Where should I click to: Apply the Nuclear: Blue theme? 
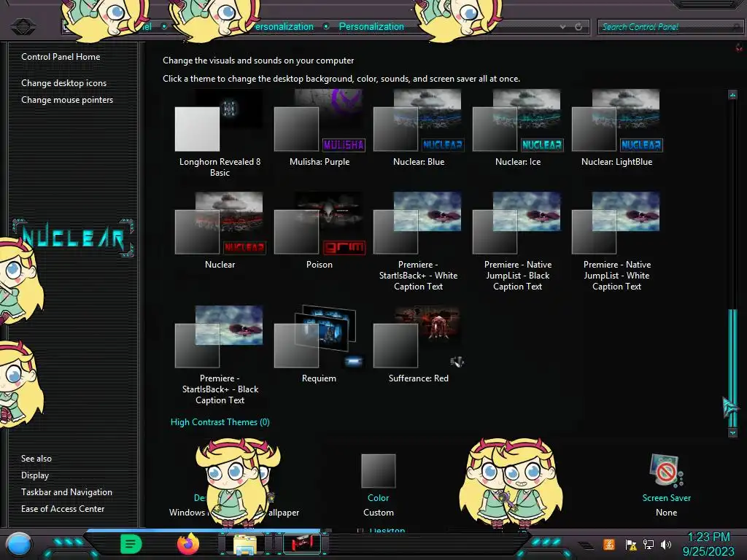pos(418,128)
